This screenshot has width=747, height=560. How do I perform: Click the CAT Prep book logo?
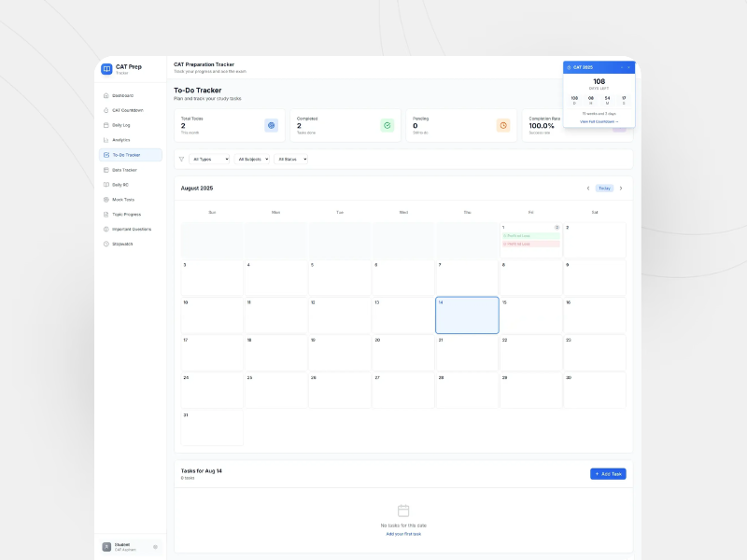click(x=106, y=68)
